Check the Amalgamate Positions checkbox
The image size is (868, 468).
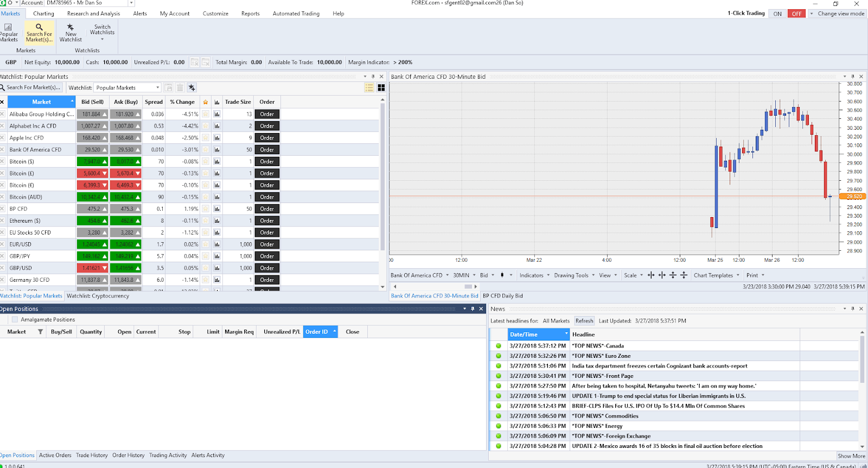(x=15, y=320)
